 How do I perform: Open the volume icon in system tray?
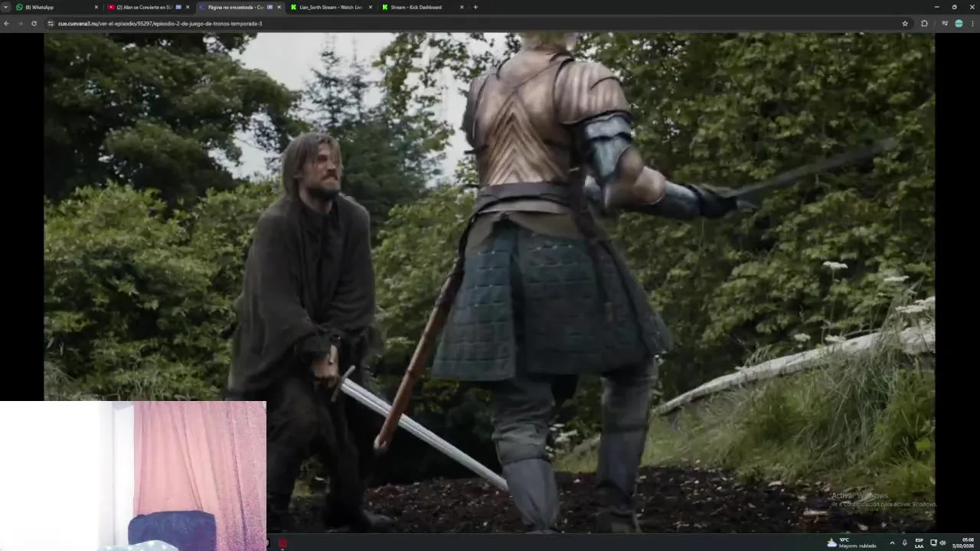[x=942, y=543]
